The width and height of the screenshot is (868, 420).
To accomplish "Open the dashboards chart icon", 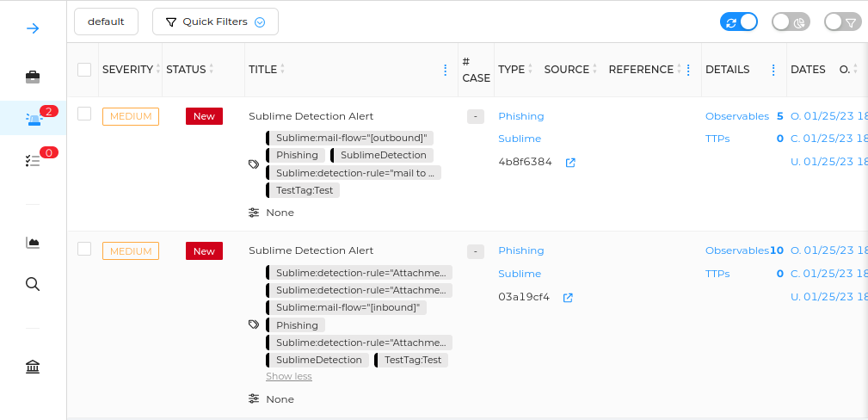I will point(33,243).
